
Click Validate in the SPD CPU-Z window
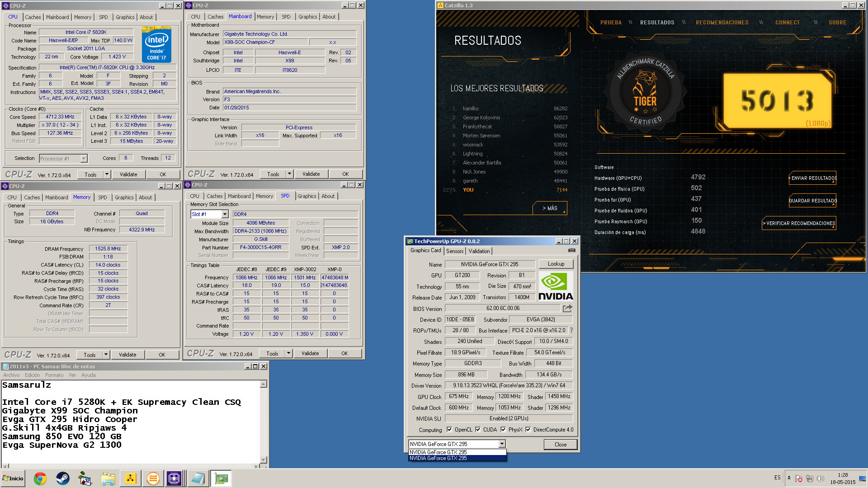coord(310,353)
